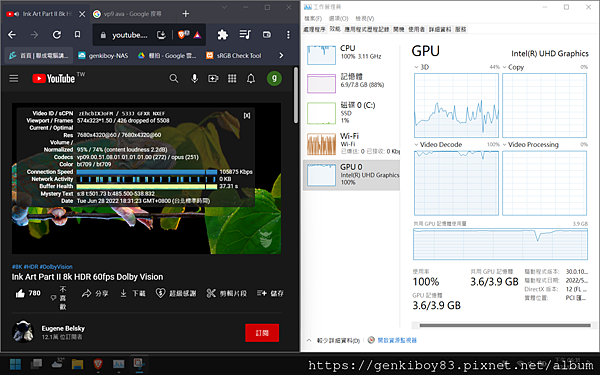This screenshot has width=600, height=375.
Task: Show more bookmarks with the chevron
Action: (281, 55)
